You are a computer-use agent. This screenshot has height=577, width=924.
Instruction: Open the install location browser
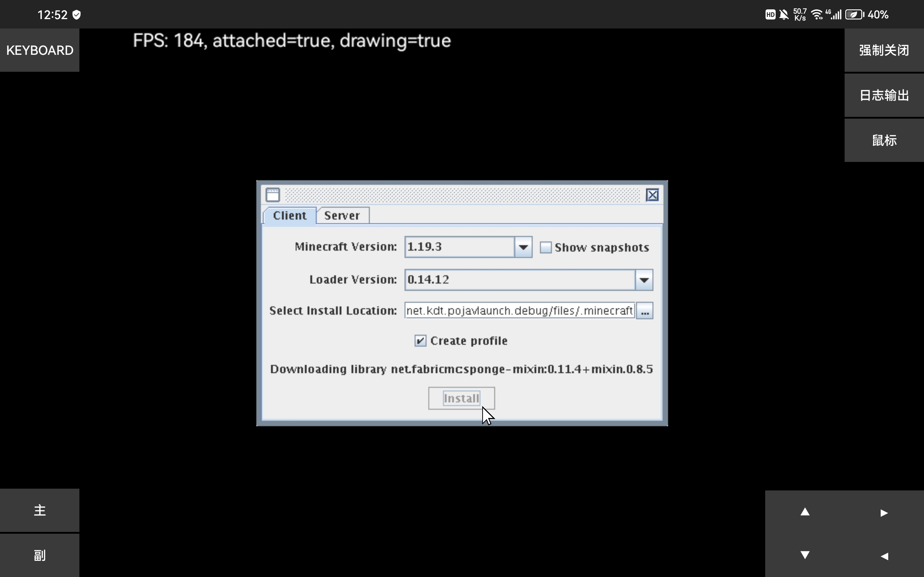[645, 310]
